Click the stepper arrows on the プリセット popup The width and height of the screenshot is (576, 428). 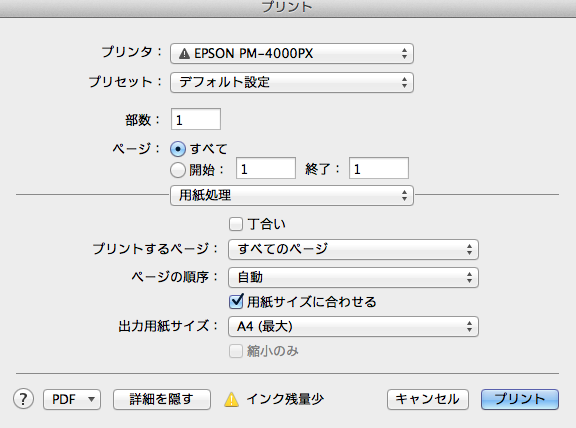coord(404,82)
